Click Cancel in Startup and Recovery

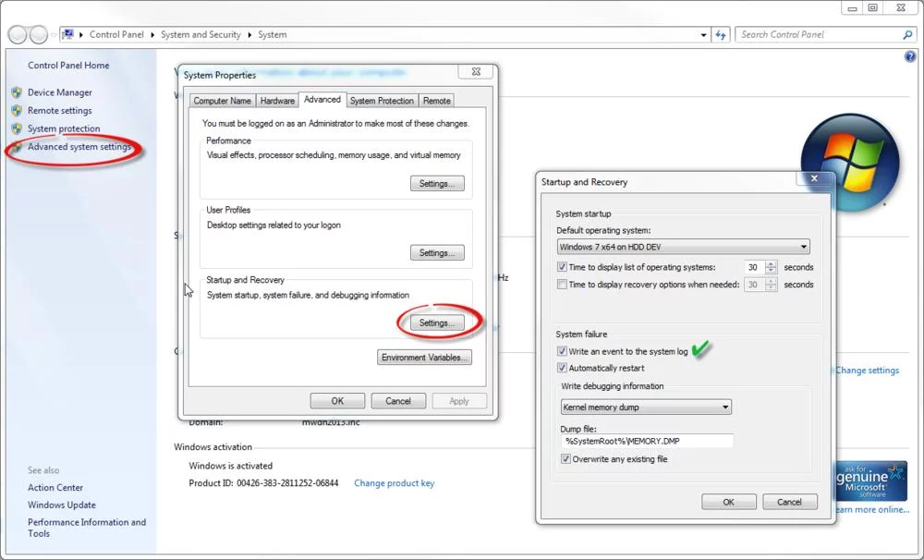[x=790, y=502]
